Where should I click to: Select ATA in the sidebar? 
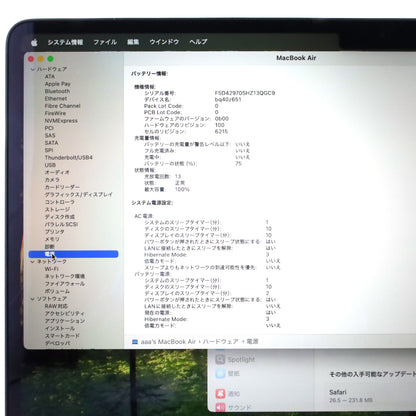[50, 76]
